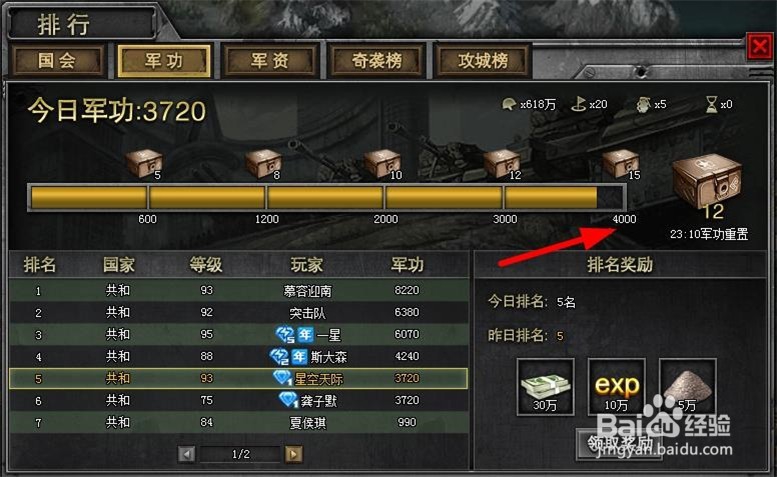Go to previous ranking page arrow
This screenshot has height=477, width=777.
(x=186, y=454)
